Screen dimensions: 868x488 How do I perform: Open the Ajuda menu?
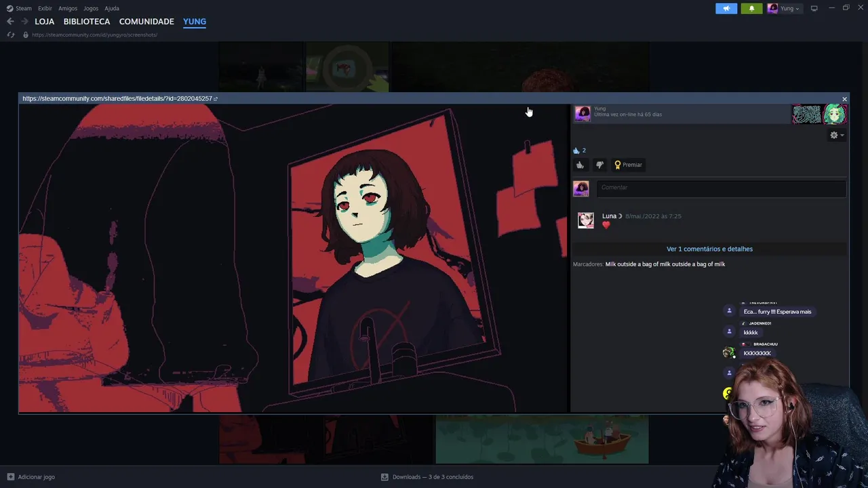click(x=112, y=8)
